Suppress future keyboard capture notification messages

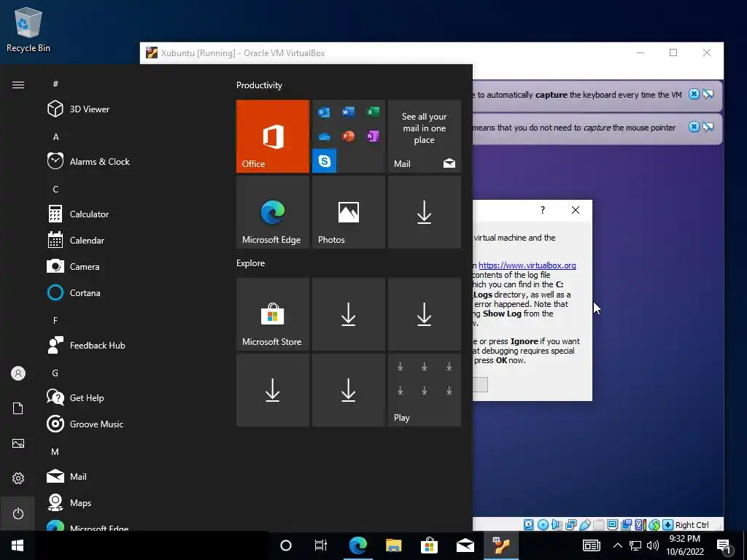coord(708,94)
